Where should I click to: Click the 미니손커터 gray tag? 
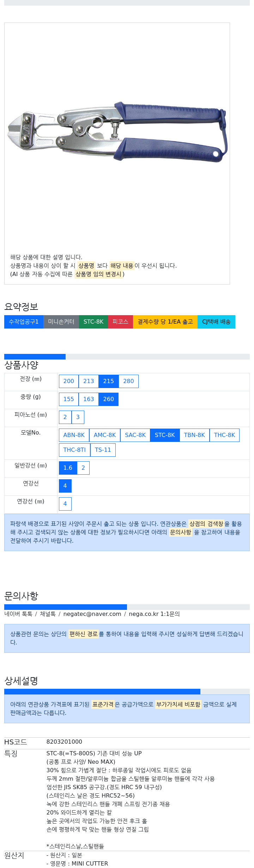tap(61, 322)
